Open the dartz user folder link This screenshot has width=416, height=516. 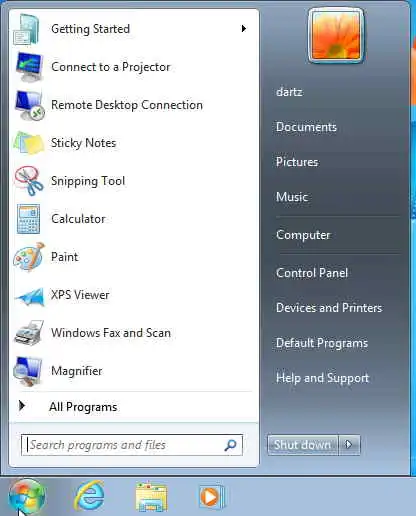(289, 92)
